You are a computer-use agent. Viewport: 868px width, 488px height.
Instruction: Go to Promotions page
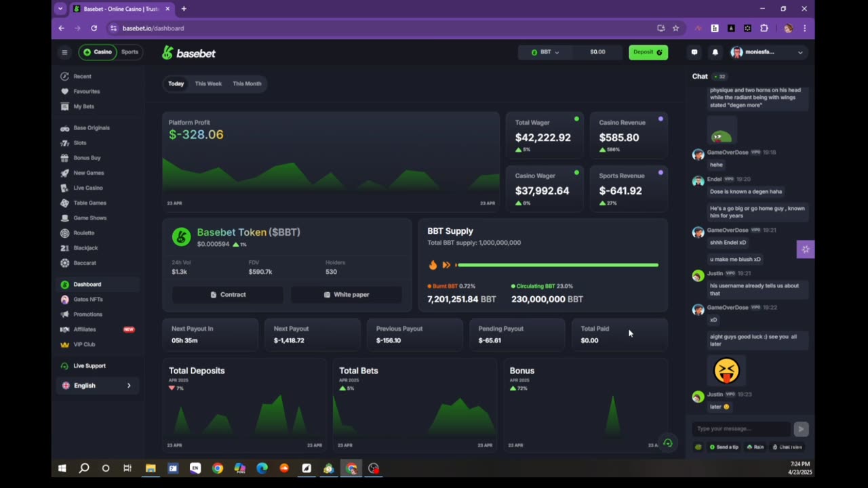[88, 314]
